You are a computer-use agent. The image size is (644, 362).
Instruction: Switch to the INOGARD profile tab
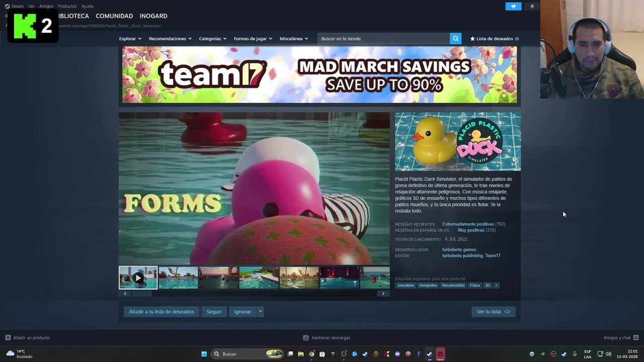tap(153, 16)
